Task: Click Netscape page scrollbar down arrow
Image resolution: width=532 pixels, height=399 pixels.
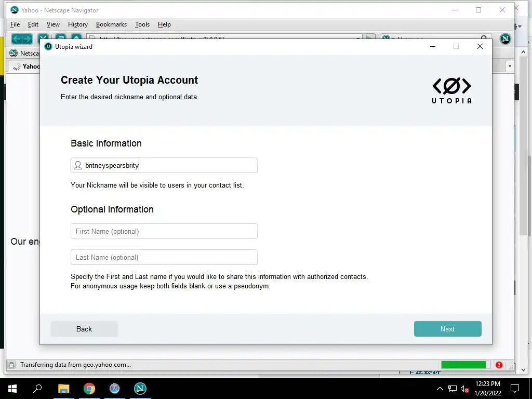Action: 523,370
